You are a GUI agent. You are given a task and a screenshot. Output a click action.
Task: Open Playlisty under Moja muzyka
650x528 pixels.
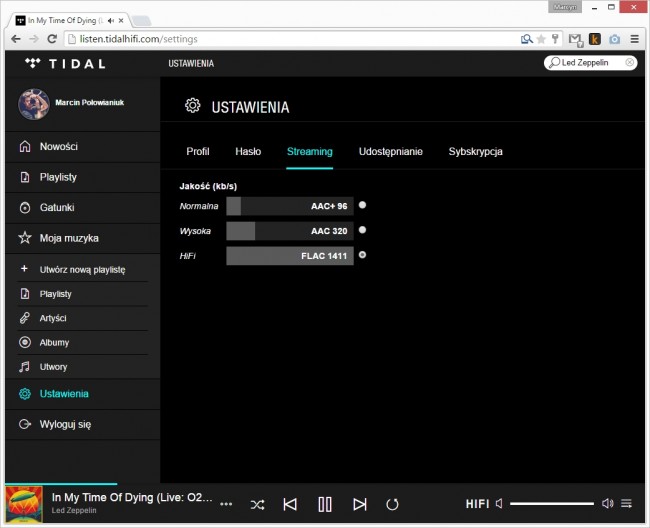[x=82, y=294]
